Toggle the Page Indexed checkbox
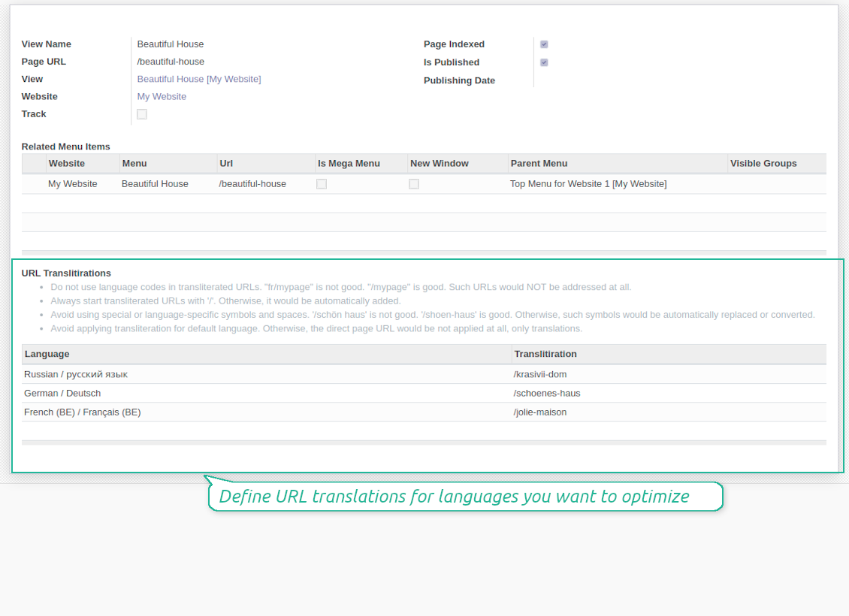Screen dimensions: 849x616 [x=544, y=44]
